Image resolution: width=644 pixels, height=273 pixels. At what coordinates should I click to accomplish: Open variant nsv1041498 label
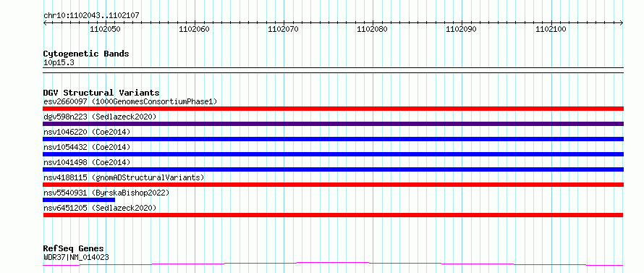(x=87, y=162)
